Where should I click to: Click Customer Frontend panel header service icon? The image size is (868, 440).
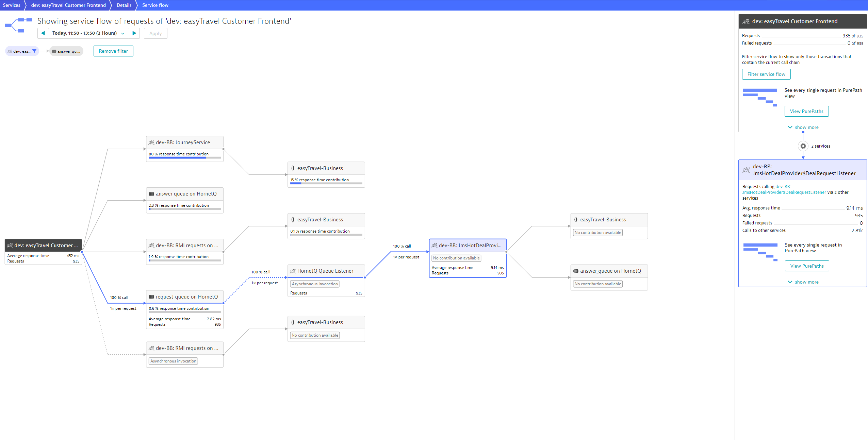(746, 21)
